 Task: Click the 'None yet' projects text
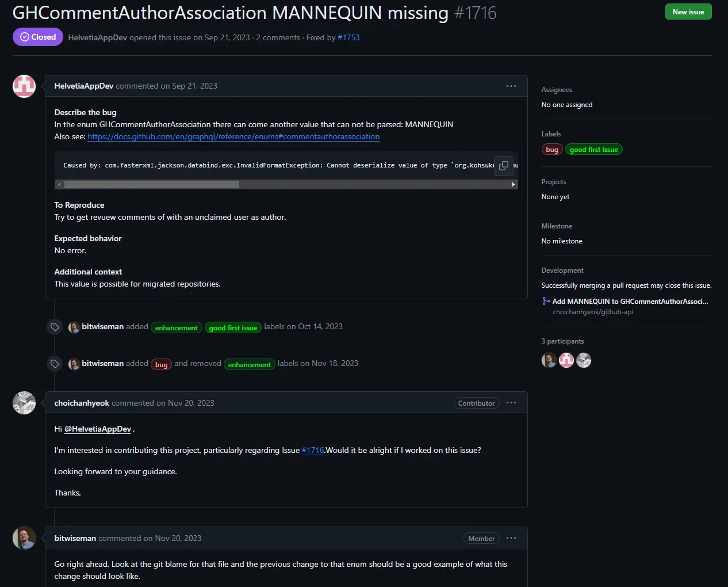(555, 197)
